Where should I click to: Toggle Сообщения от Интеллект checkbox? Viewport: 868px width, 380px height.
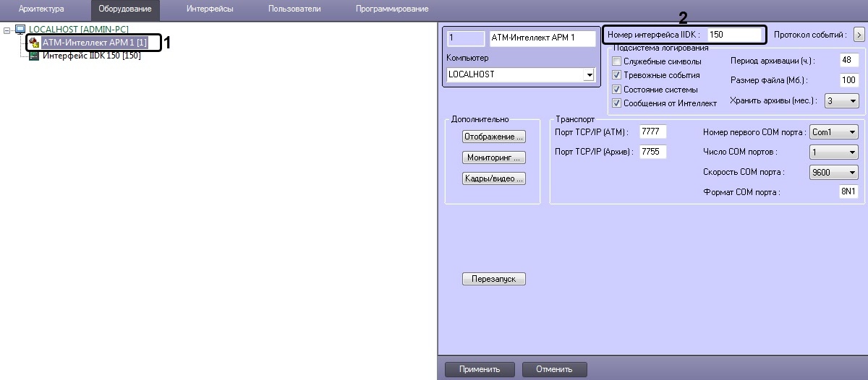[x=617, y=103]
